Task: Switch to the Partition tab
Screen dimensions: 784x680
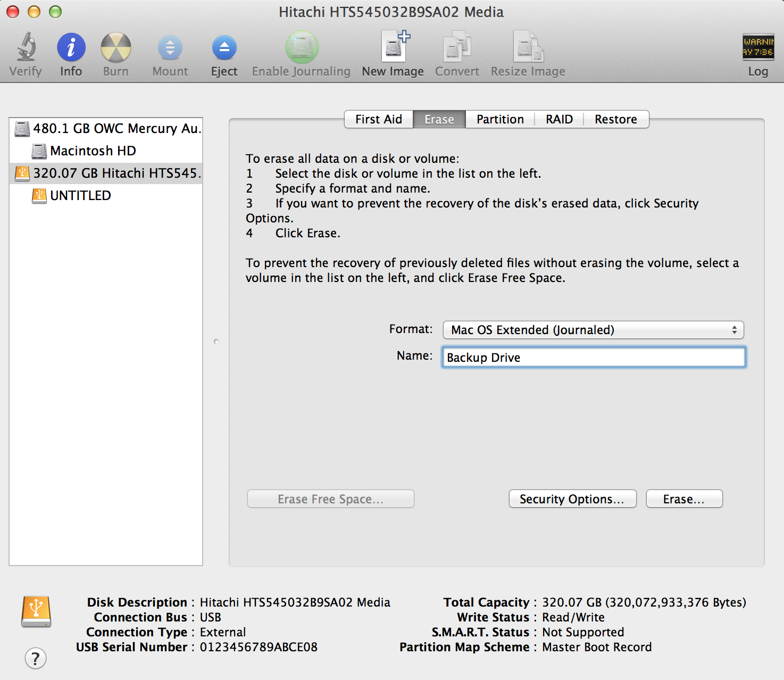Action: tap(500, 119)
